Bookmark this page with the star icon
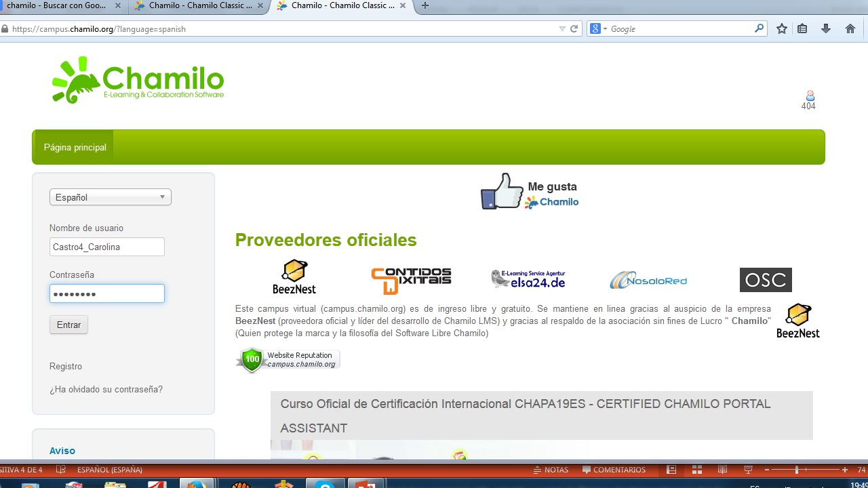The width and height of the screenshot is (868, 488). point(782,28)
